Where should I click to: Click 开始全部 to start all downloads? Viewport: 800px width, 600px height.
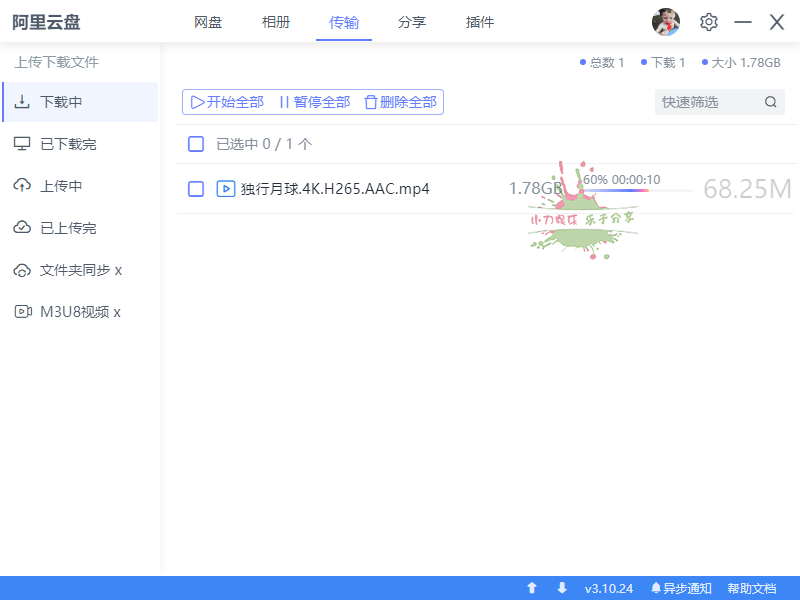(x=228, y=101)
